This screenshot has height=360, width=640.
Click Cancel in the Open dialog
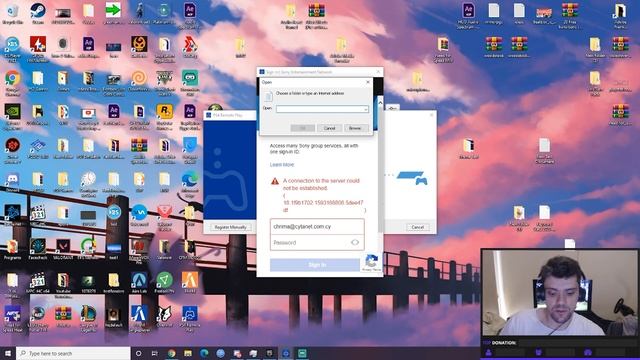tap(329, 128)
